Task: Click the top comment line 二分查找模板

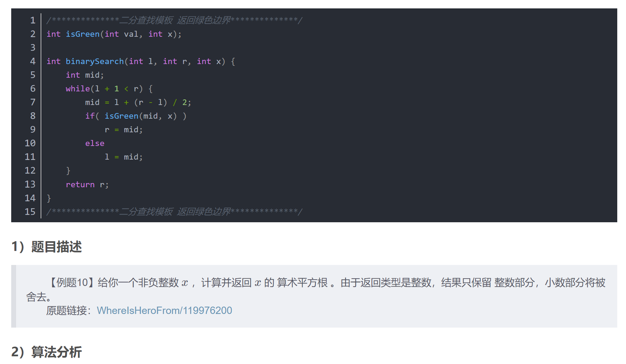Action: 174,20
